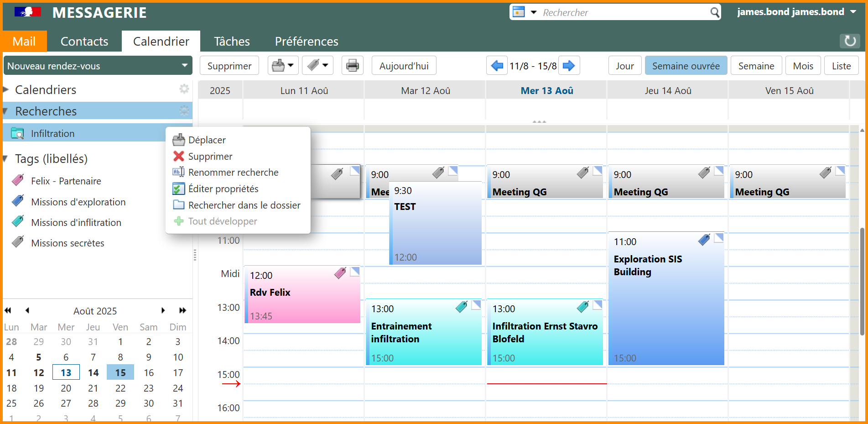The image size is (868, 424).
Task: Click the print calendar icon
Action: [352, 66]
